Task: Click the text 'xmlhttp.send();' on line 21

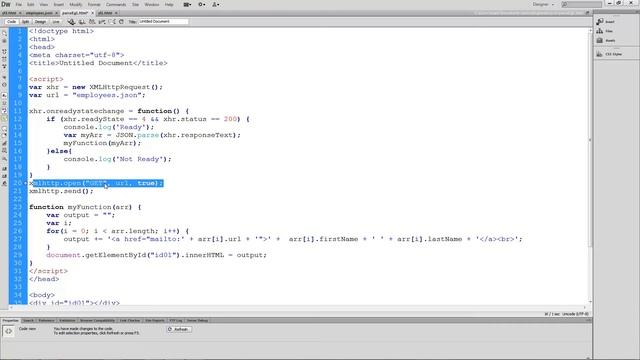Action: tap(61, 191)
